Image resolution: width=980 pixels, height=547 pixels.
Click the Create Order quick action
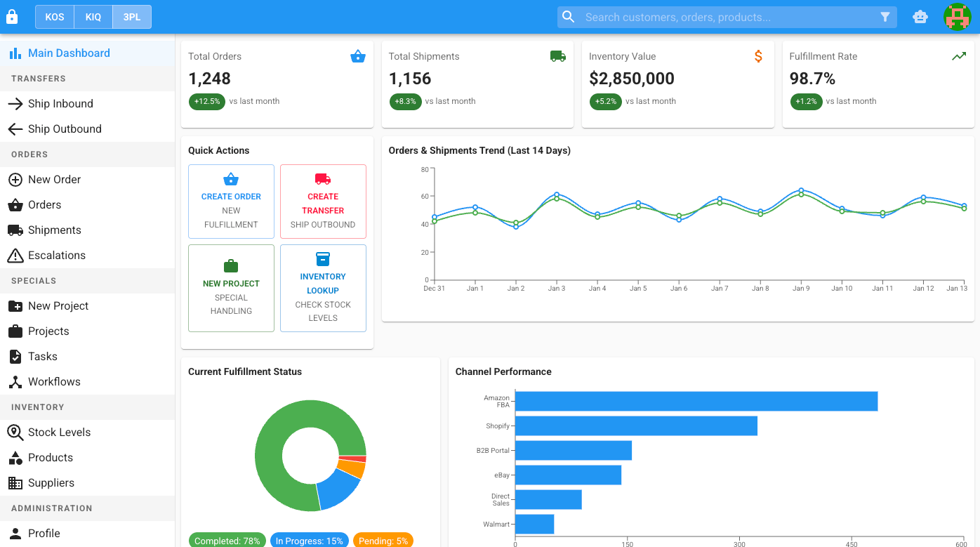tap(231, 202)
